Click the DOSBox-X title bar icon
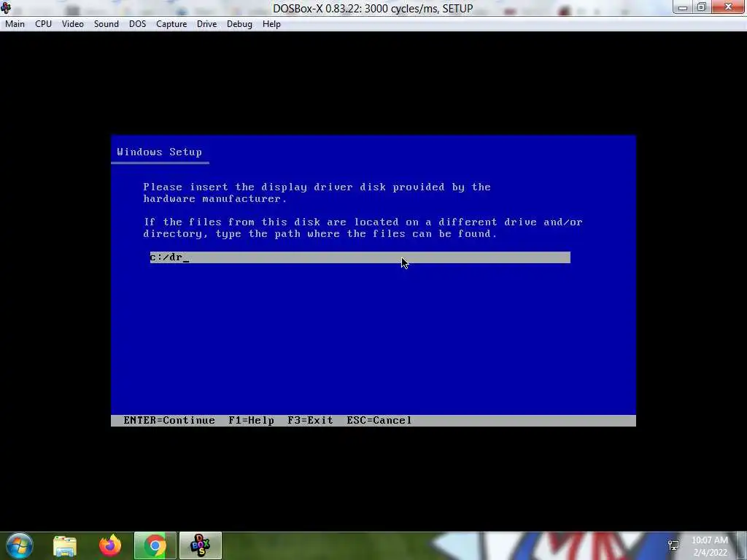The width and height of the screenshot is (747, 560). click(x=6, y=7)
